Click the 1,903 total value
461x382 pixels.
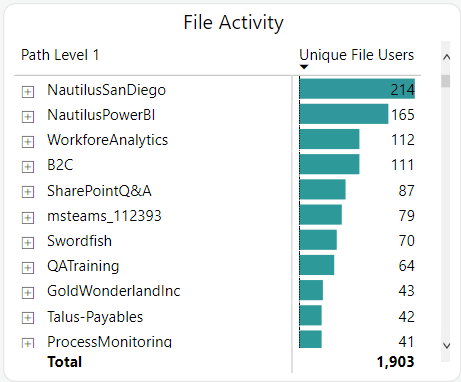tap(395, 362)
